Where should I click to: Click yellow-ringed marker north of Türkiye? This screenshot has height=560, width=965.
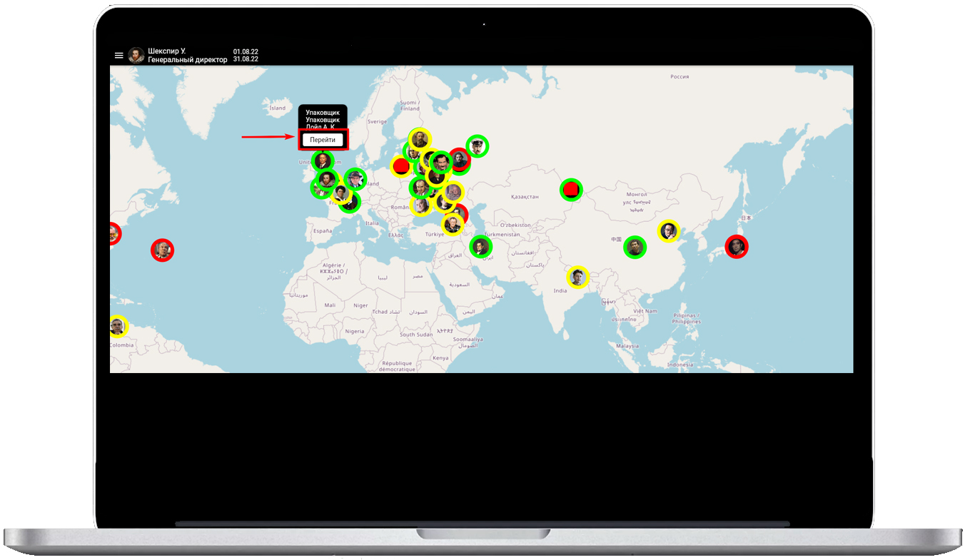click(x=453, y=225)
